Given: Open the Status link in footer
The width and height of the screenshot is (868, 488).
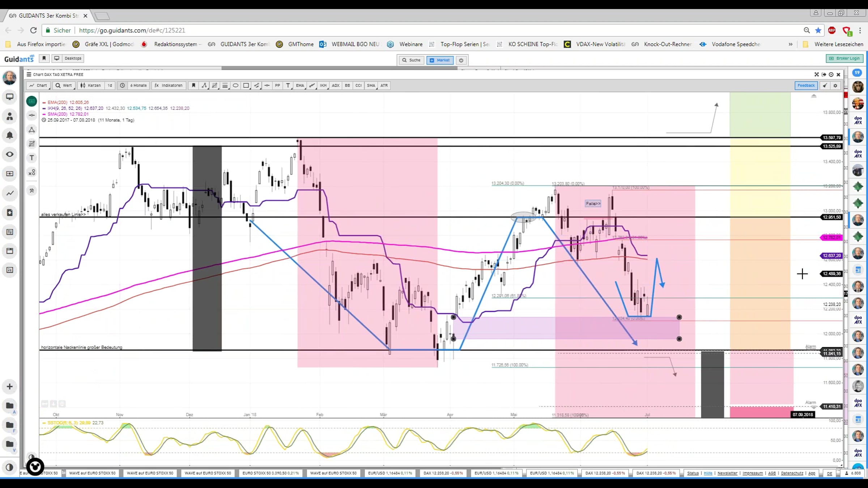Looking at the screenshot, I should (693, 473).
